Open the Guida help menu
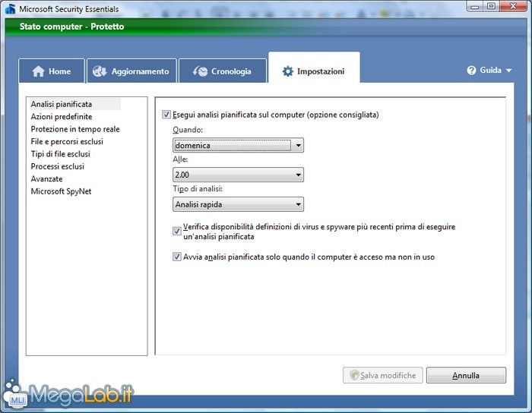532x413 pixels. point(489,71)
